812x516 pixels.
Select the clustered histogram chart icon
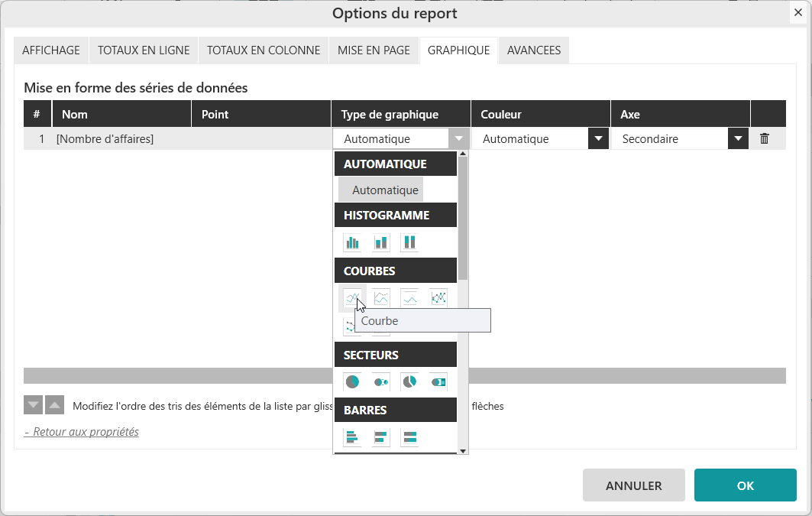point(352,243)
